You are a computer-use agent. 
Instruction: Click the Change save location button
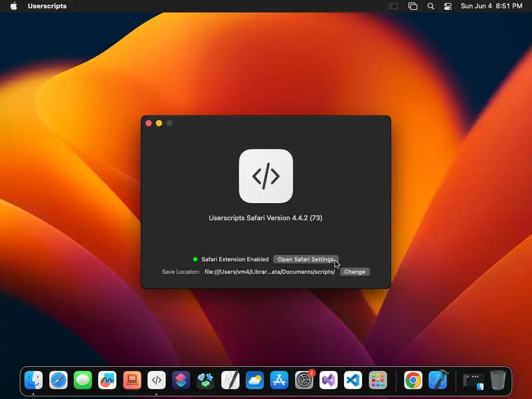tap(354, 272)
